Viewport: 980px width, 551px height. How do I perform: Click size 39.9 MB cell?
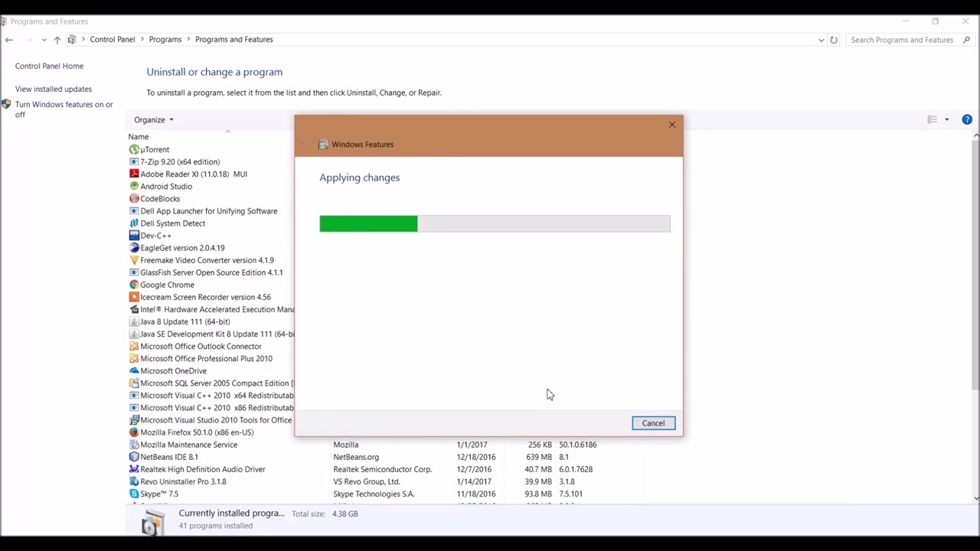[x=538, y=481]
